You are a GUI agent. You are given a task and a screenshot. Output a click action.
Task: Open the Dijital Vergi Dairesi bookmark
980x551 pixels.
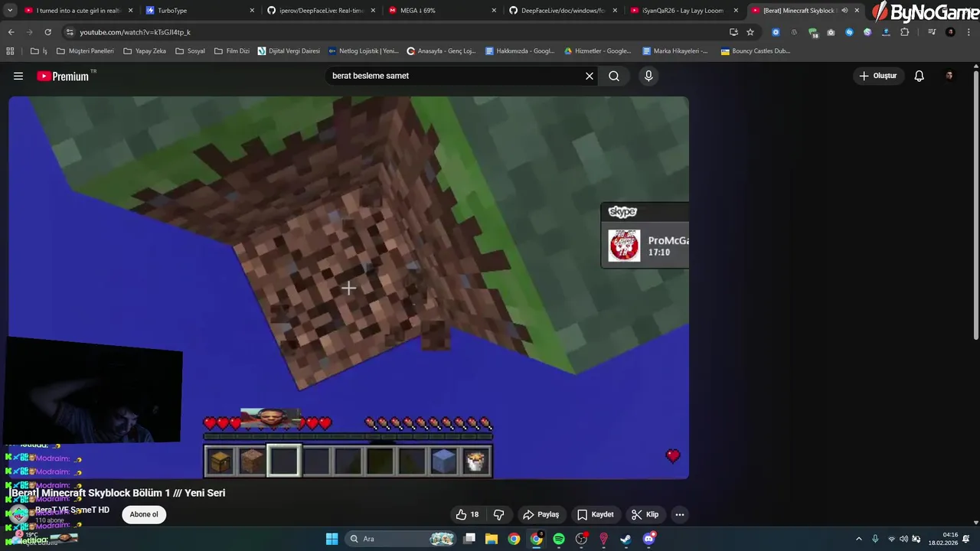click(289, 51)
